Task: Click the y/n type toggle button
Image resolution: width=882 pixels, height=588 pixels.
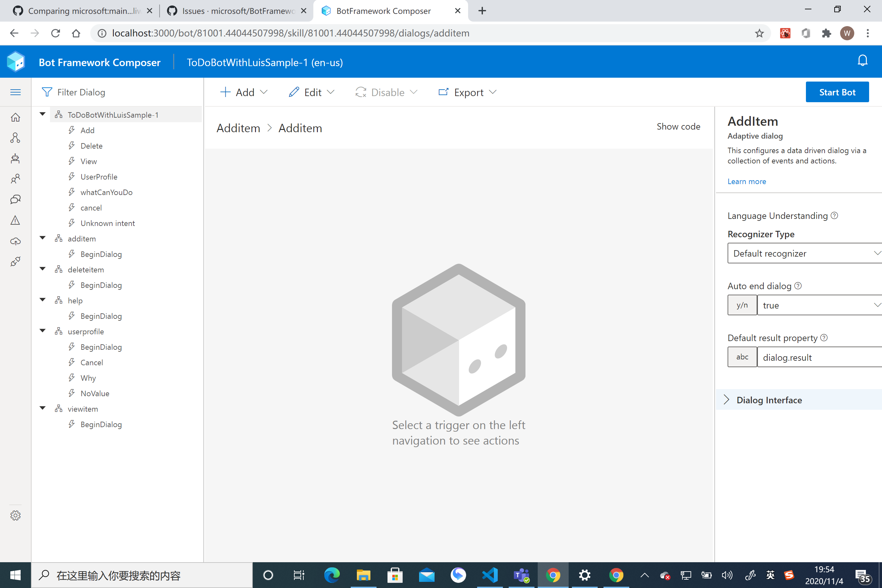Action: pos(742,305)
